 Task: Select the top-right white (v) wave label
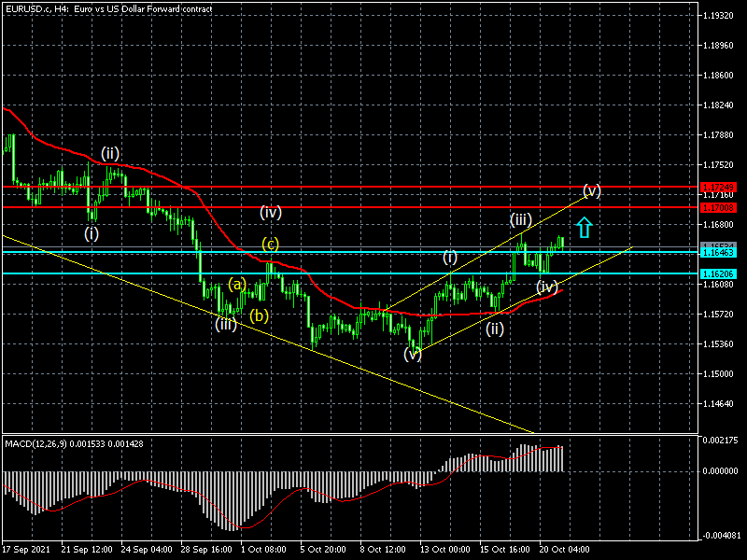coord(592,191)
